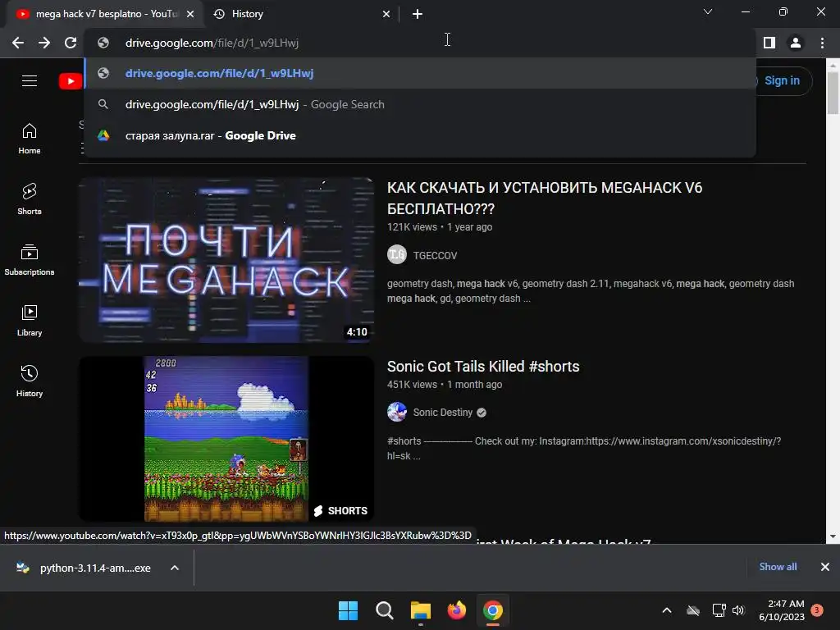Open Windows Start menu
The image size is (840, 630).
(348, 610)
